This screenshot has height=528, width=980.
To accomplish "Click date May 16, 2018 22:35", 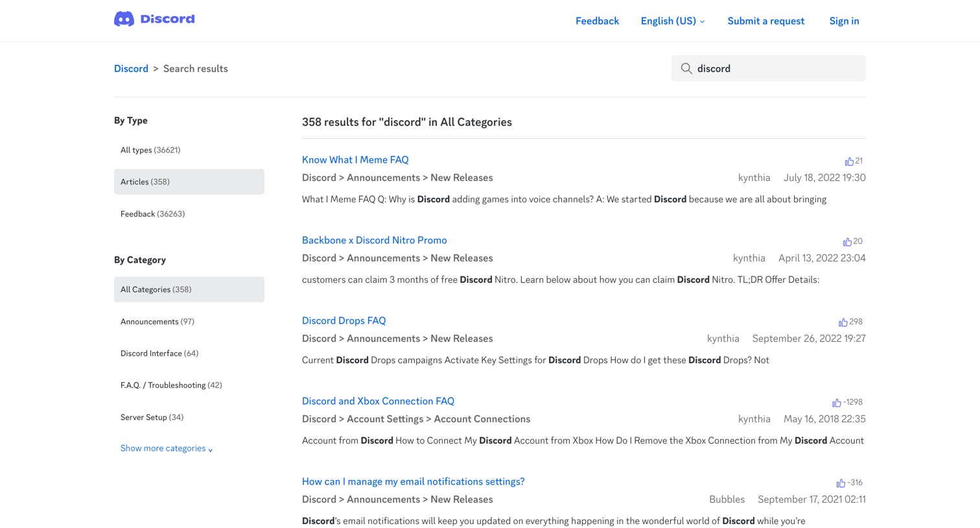I will point(824,419).
